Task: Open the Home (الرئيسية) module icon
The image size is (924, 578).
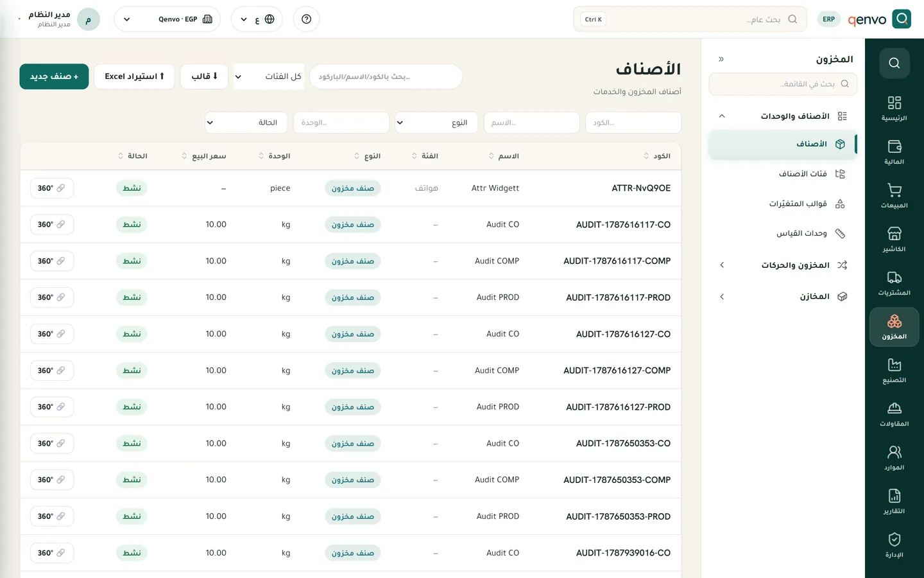Action: click(894, 109)
